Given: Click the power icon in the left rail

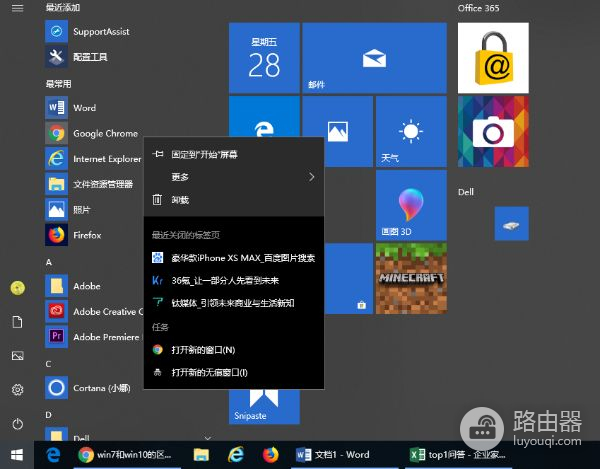Looking at the screenshot, I should click(17, 424).
